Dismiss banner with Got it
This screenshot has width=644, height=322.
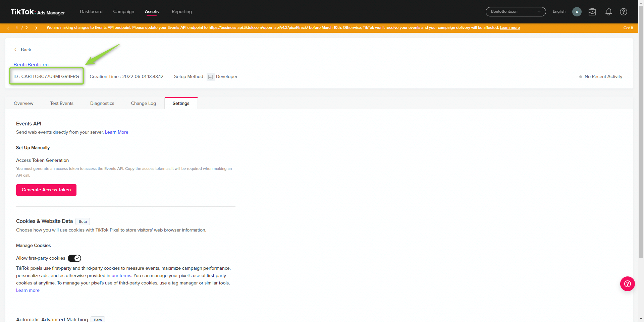[x=628, y=28]
